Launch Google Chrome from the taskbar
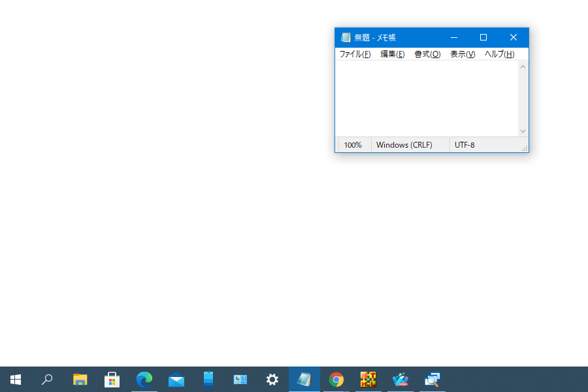 (336, 380)
